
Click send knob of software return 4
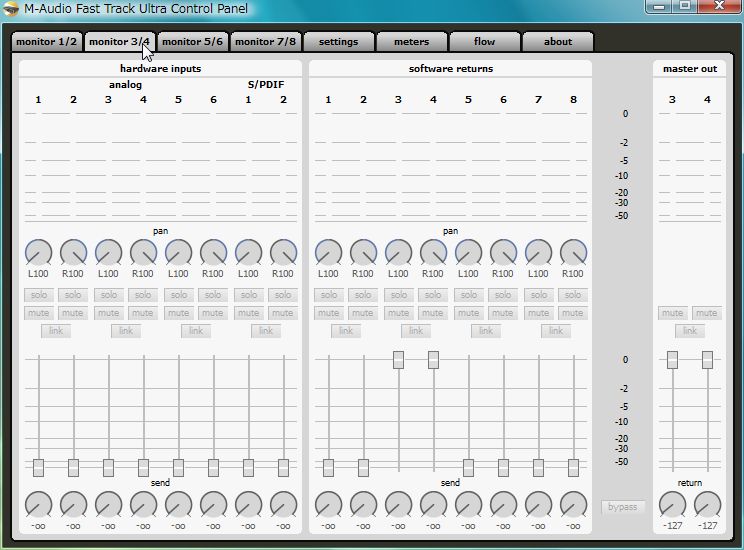(433, 504)
